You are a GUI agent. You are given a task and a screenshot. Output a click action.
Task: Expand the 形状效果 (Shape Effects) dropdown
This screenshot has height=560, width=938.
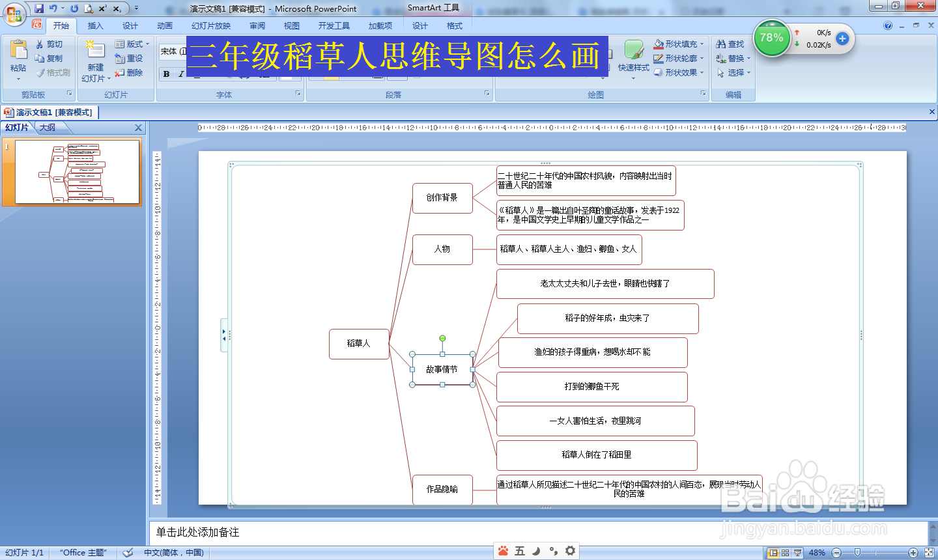tap(680, 72)
